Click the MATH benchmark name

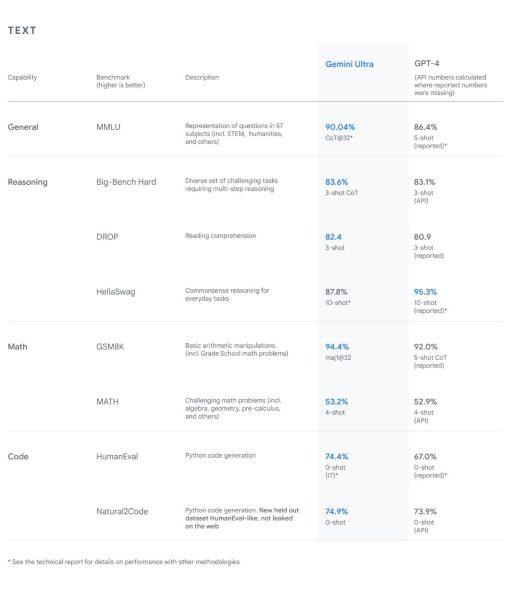107,402
